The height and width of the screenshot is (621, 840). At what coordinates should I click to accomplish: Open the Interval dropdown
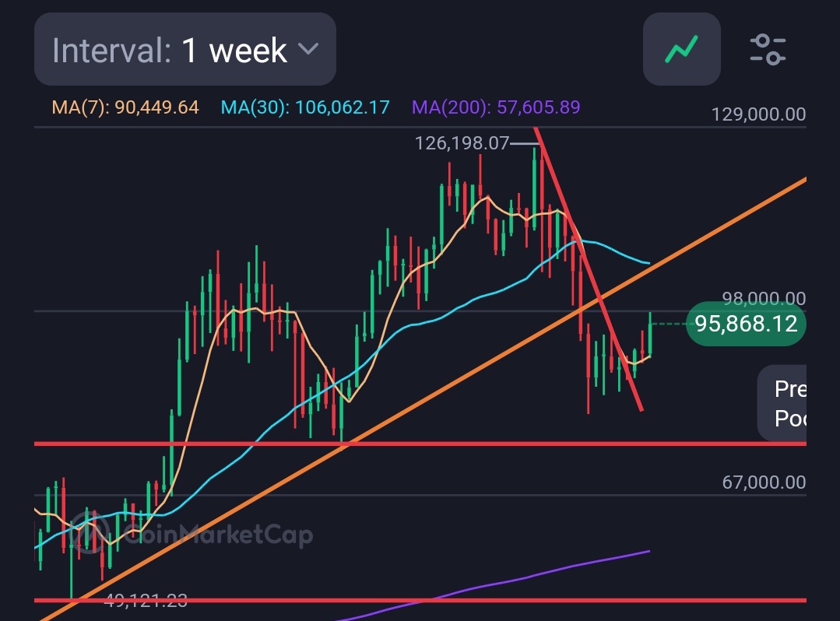click(x=185, y=49)
